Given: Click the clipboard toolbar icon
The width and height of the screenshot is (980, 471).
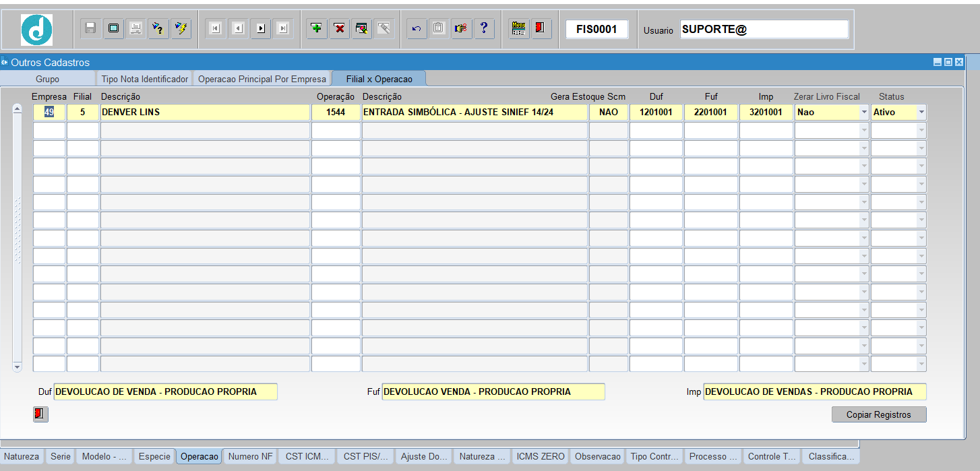Looking at the screenshot, I should pos(439,28).
